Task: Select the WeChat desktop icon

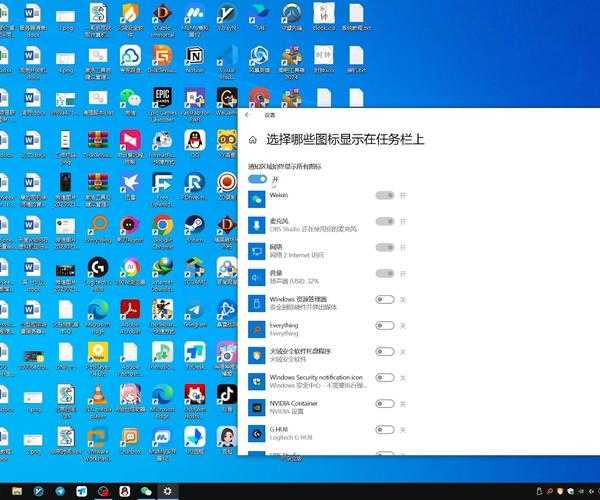Action: [130, 99]
